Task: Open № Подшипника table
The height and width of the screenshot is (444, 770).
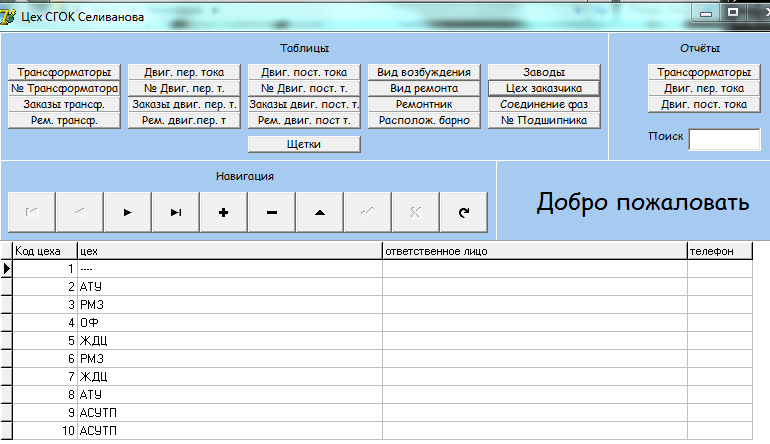Action: pos(544,120)
